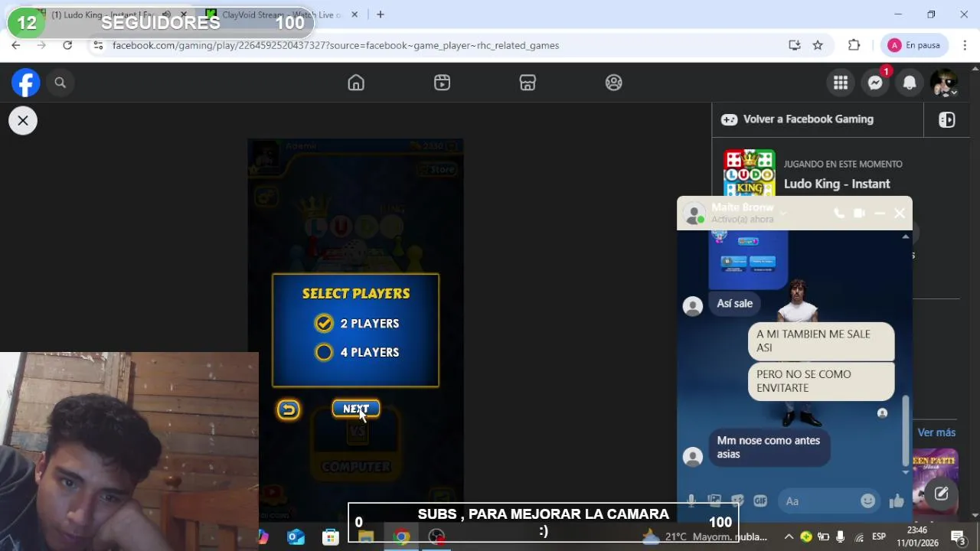
Task: Open the GIF picker in chat
Action: [x=760, y=500]
